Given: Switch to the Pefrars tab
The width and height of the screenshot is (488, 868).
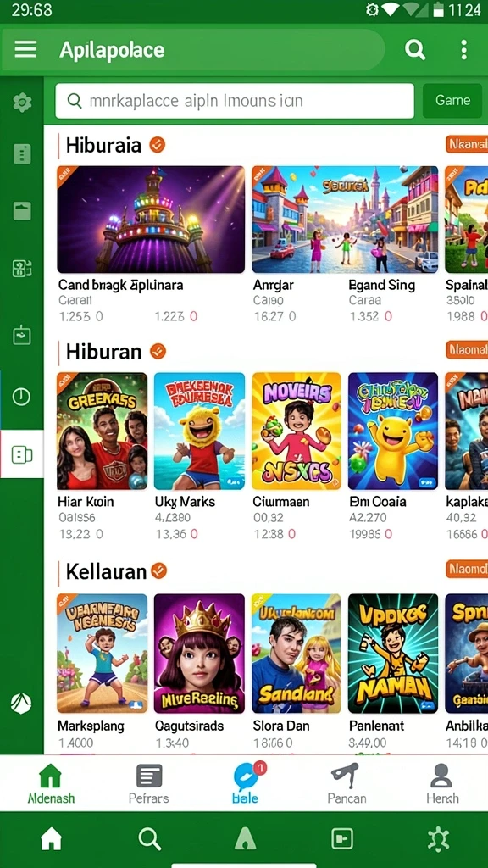Looking at the screenshot, I should tap(149, 784).
